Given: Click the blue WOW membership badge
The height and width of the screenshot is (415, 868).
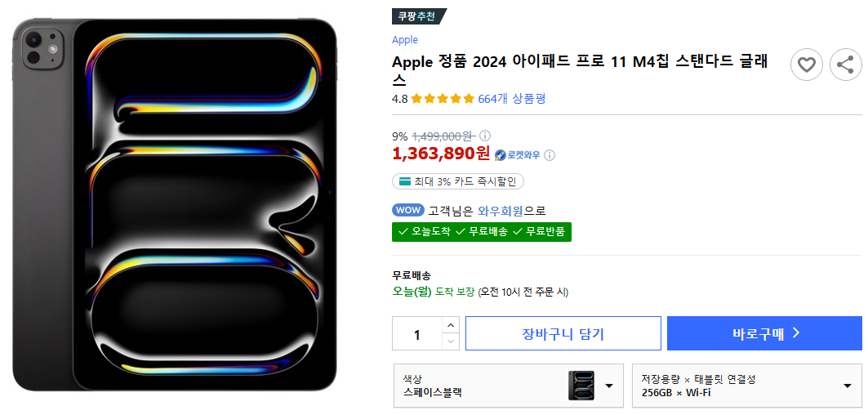Looking at the screenshot, I should (x=408, y=210).
